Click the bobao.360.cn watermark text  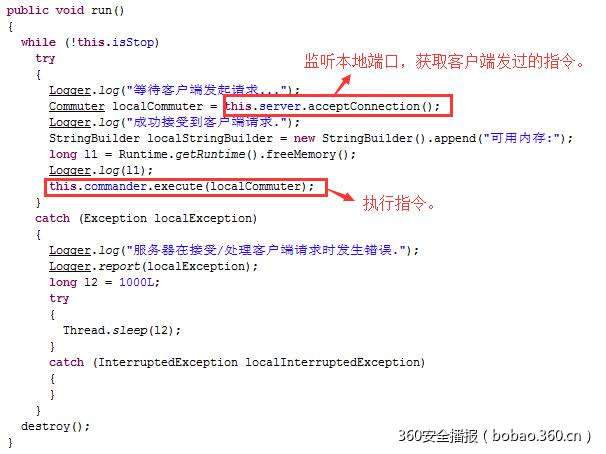coord(536,436)
